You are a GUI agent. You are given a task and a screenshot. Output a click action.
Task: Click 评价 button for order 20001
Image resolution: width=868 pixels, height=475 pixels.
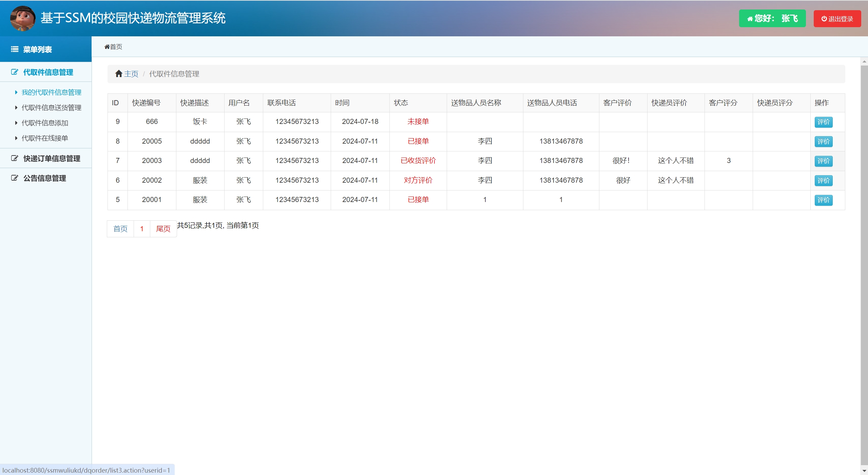pyautogui.click(x=823, y=200)
